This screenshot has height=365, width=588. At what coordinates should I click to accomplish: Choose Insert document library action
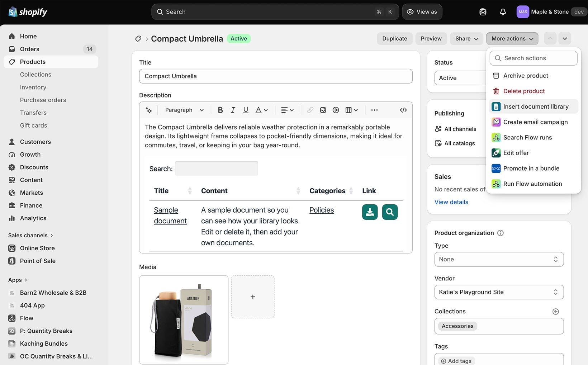(x=533, y=106)
